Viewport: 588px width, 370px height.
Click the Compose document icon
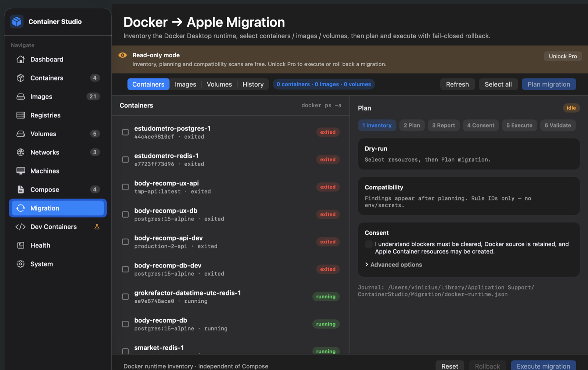point(21,190)
